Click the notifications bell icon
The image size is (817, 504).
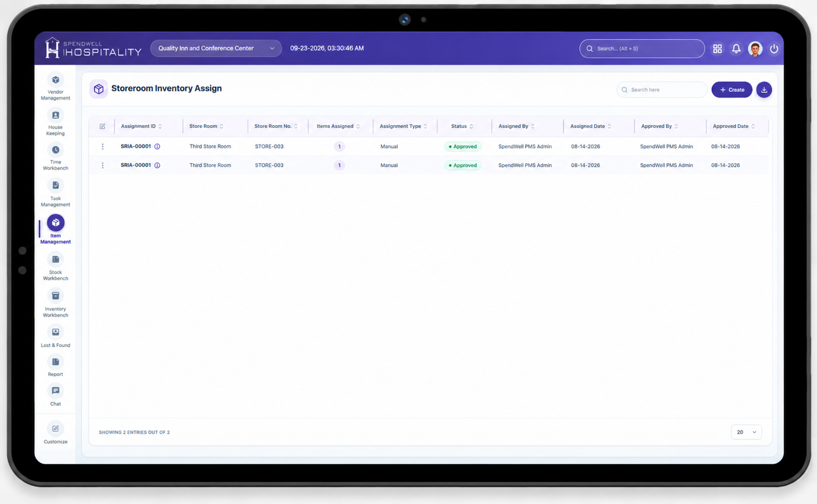[736, 49]
